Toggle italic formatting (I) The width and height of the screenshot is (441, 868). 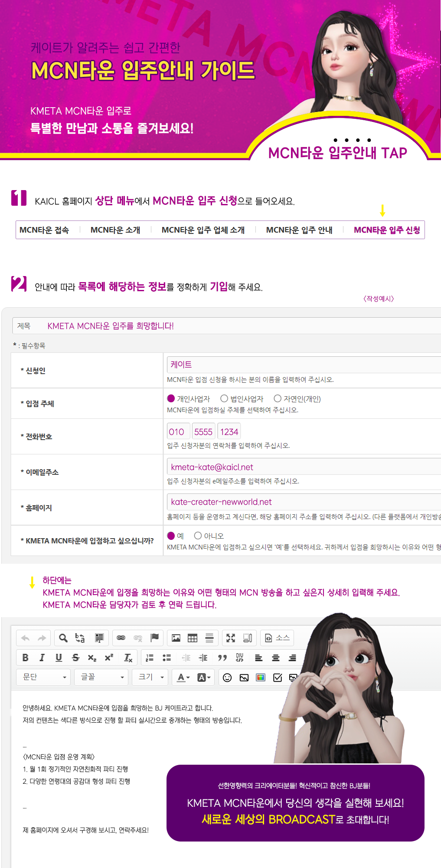point(42,658)
